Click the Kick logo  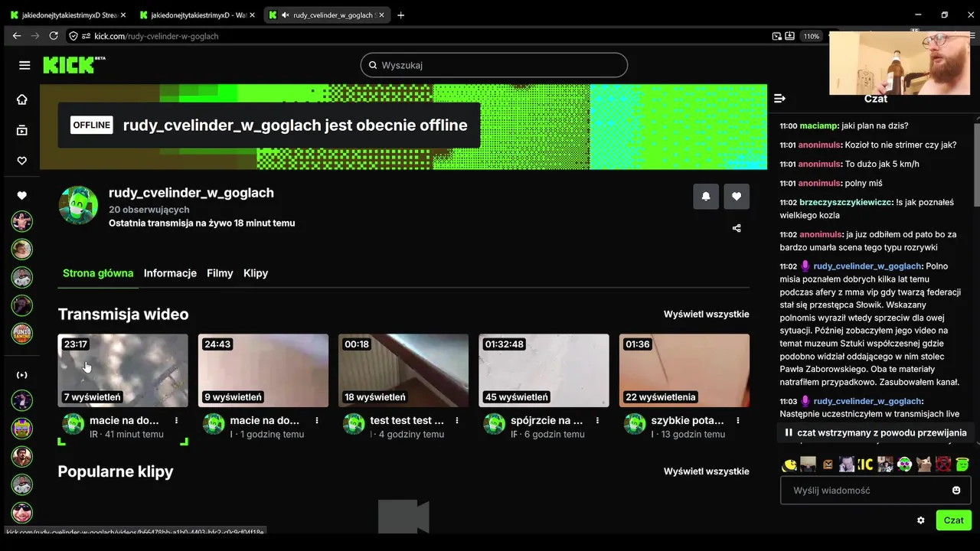coord(73,65)
